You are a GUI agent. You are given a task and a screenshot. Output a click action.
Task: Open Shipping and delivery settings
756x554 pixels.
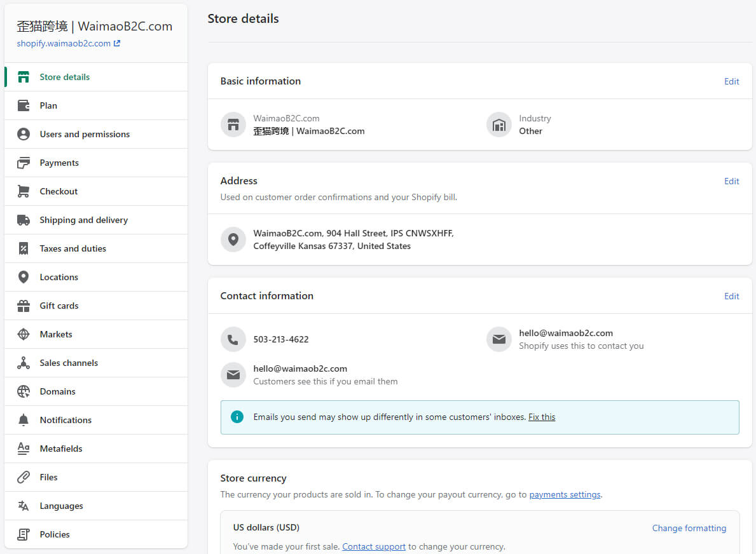click(x=96, y=220)
